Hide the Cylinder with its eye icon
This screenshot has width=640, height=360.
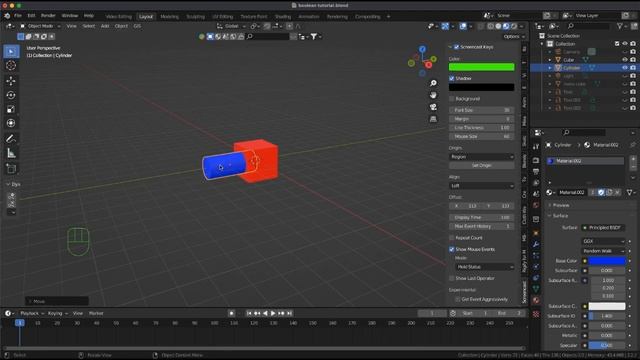(x=625, y=68)
